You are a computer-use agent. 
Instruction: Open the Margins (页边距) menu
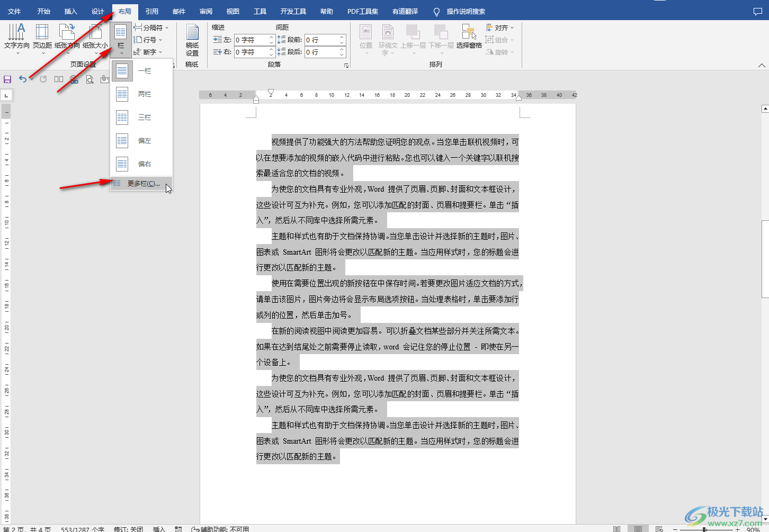point(42,39)
